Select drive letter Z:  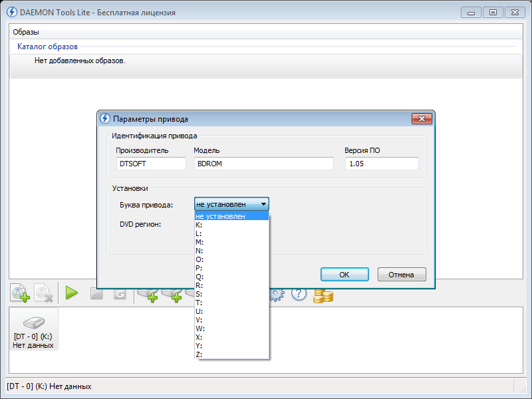tap(231, 354)
